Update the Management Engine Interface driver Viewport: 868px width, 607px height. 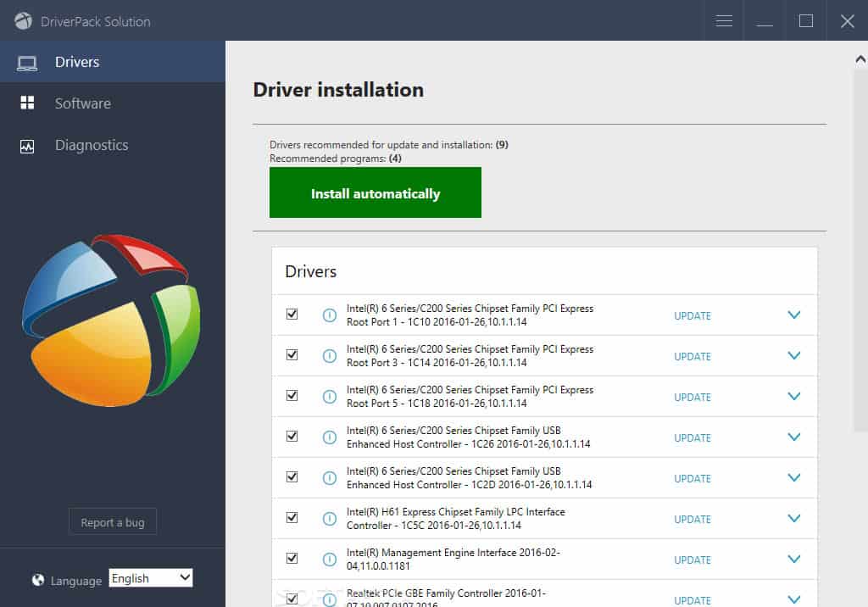(x=693, y=560)
